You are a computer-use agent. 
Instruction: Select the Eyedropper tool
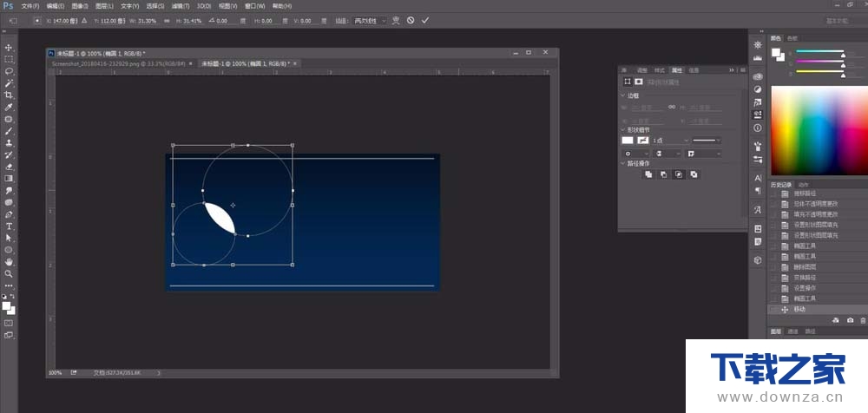9,107
